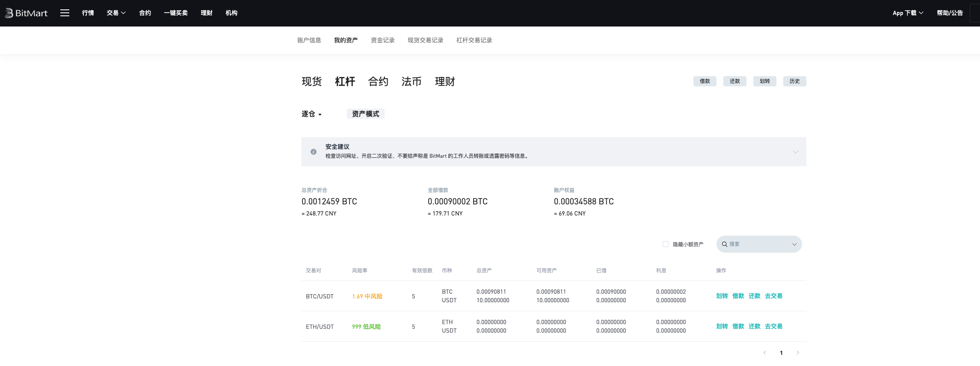Click the security advice info icon
Image resolution: width=980 pixels, height=366 pixels.
[314, 152]
